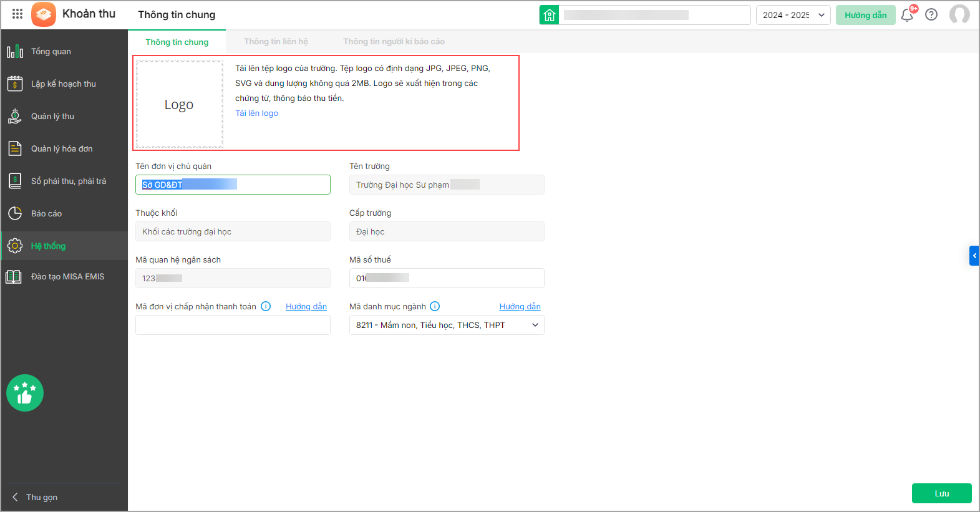Focus the Tên đơn vị chủ quản field
Screen dimensions: 980x512
pos(233,185)
